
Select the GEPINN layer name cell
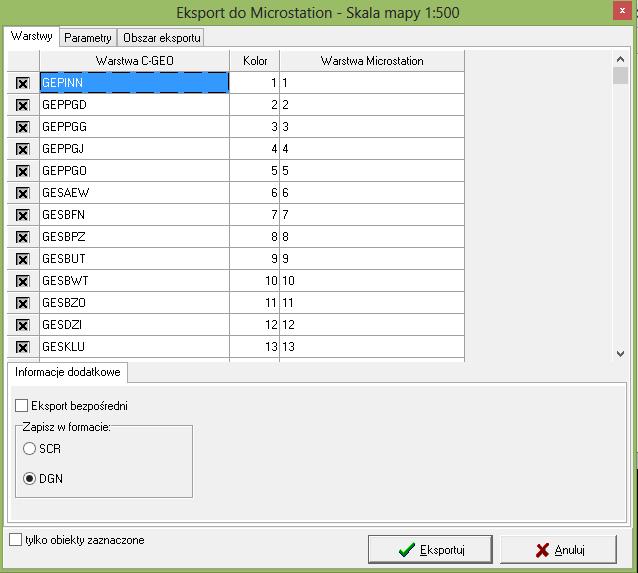point(135,83)
